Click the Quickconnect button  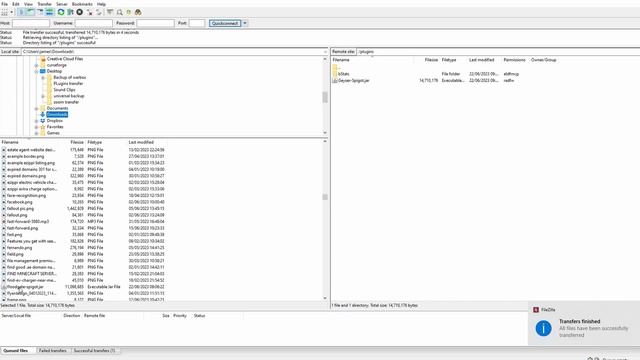click(x=225, y=23)
